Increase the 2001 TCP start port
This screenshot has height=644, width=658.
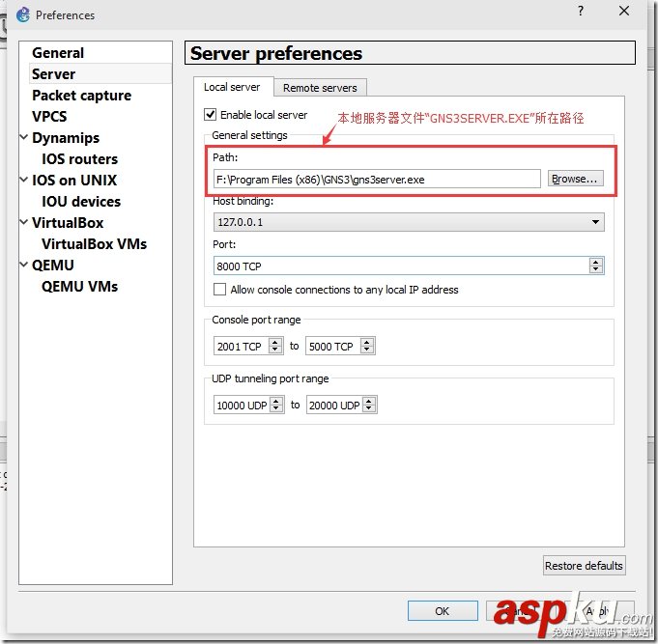[x=274, y=342]
